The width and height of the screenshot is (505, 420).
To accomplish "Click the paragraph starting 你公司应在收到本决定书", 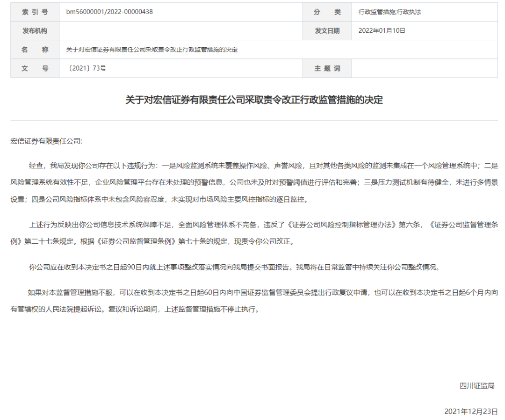I will tap(234, 267).
